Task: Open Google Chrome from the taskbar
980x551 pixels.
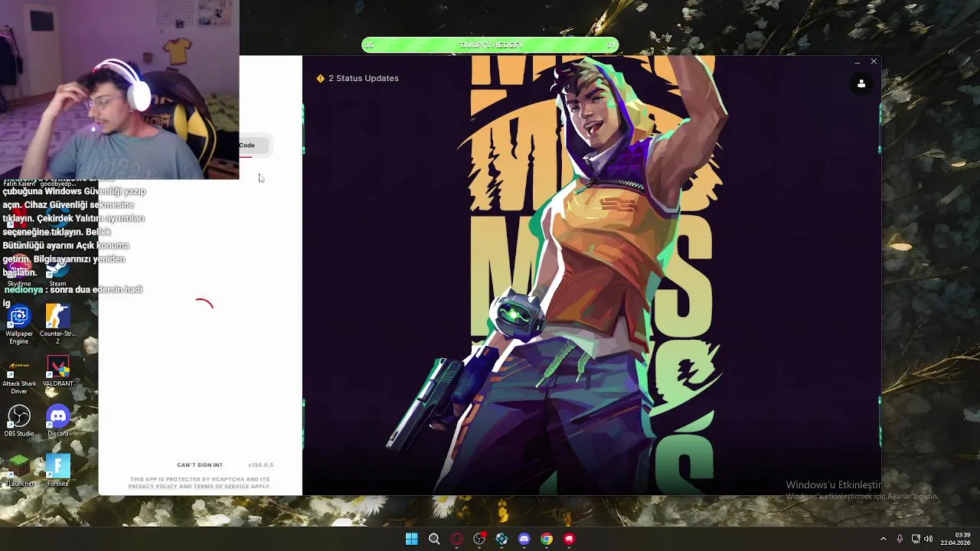Action: (547, 539)
